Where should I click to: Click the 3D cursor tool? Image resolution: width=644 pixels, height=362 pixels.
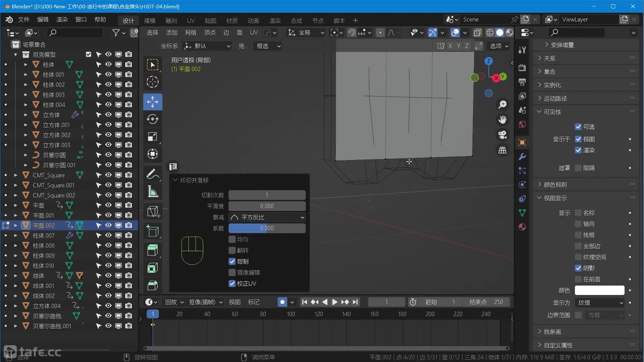153,82
